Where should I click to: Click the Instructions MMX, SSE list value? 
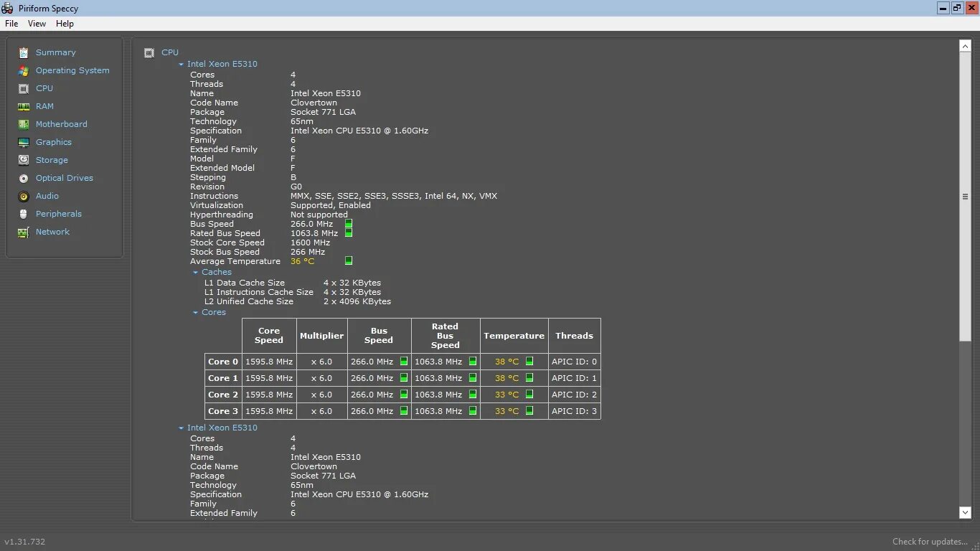coord(394,196)
